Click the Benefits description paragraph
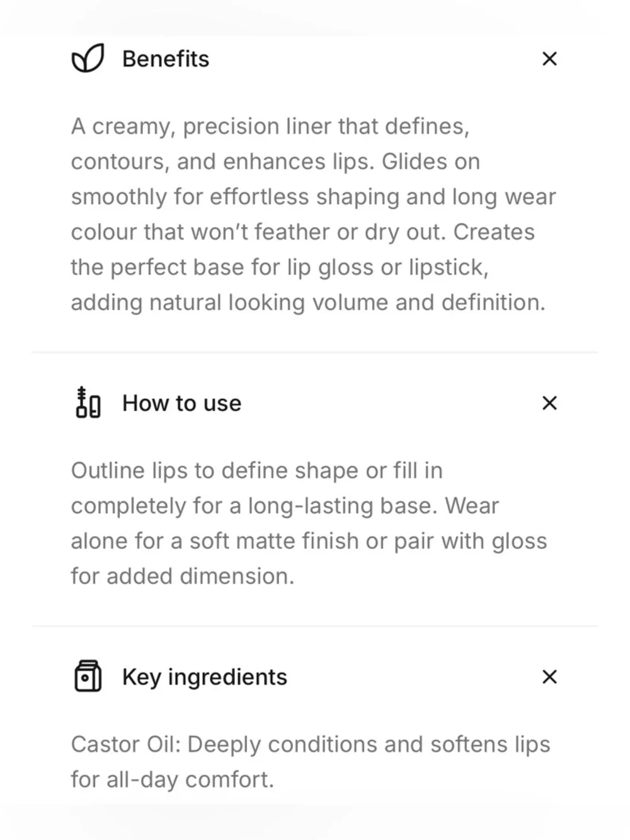This screenshot has width=630, height=840. coord(313,214)
